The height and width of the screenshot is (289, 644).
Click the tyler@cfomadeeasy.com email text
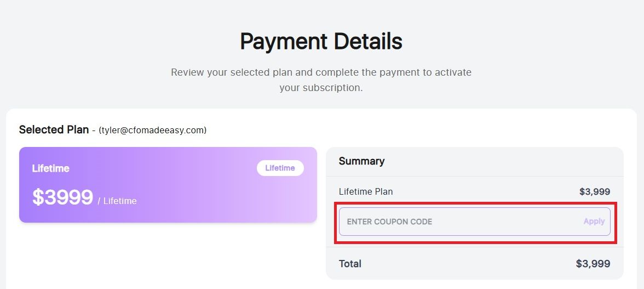tap(153, 131)
